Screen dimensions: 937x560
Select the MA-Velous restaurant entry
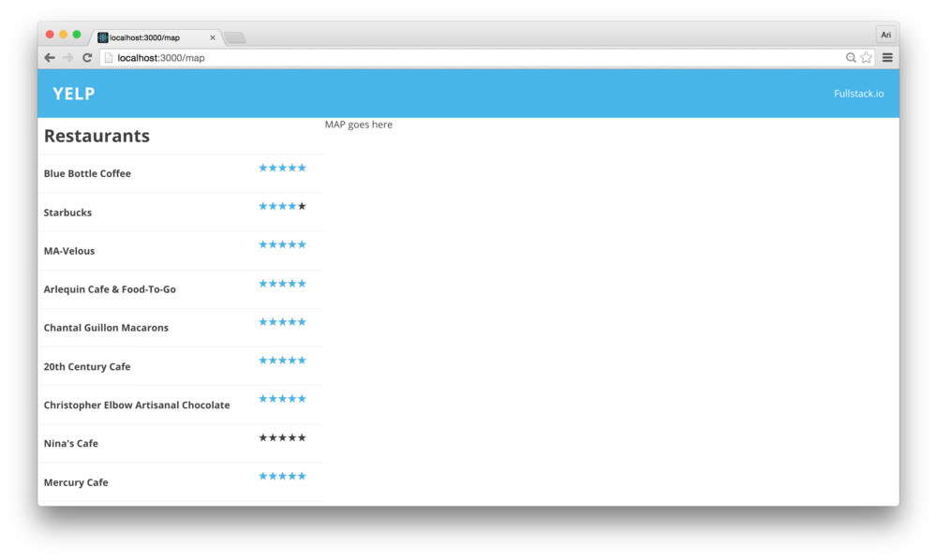click(69, 251)
